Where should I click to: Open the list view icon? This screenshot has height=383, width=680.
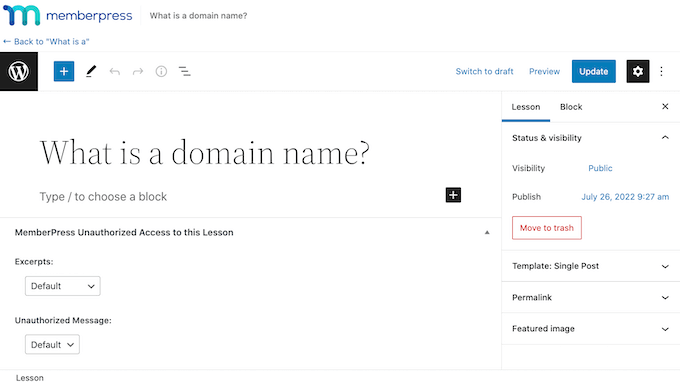[185, 72]
